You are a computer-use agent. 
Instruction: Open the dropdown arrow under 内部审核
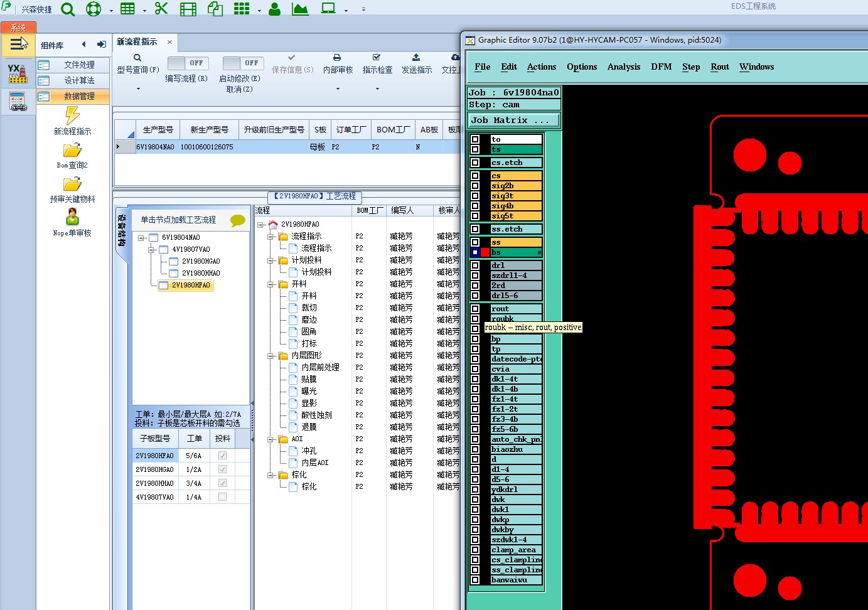pos(338,88)
